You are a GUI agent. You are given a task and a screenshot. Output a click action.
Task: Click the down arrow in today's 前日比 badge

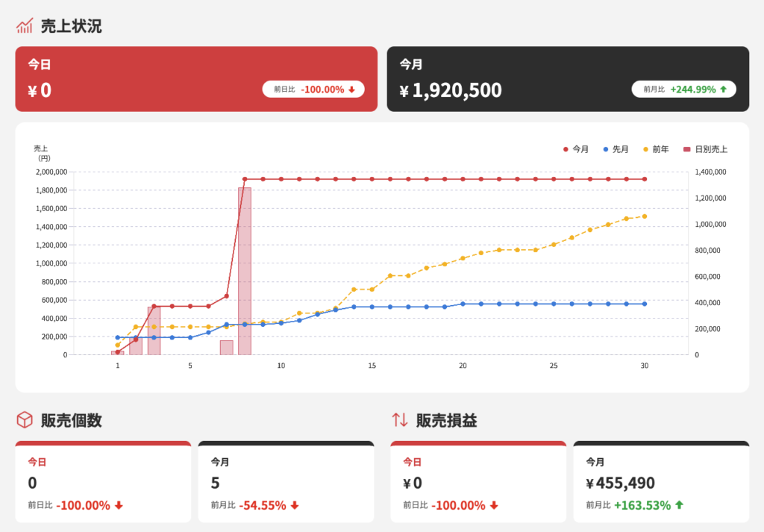coord(351,90)
